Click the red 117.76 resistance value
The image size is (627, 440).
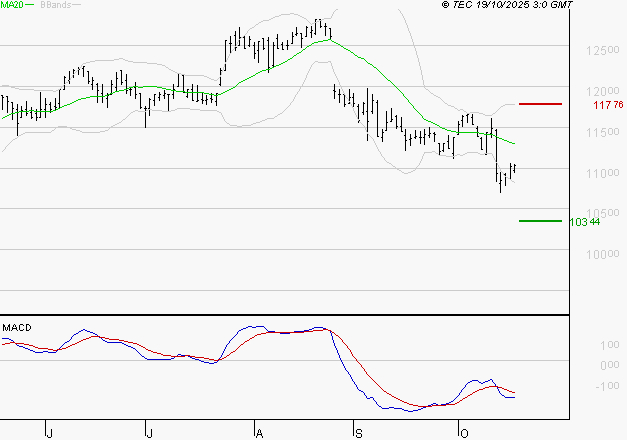pos(608,105)
